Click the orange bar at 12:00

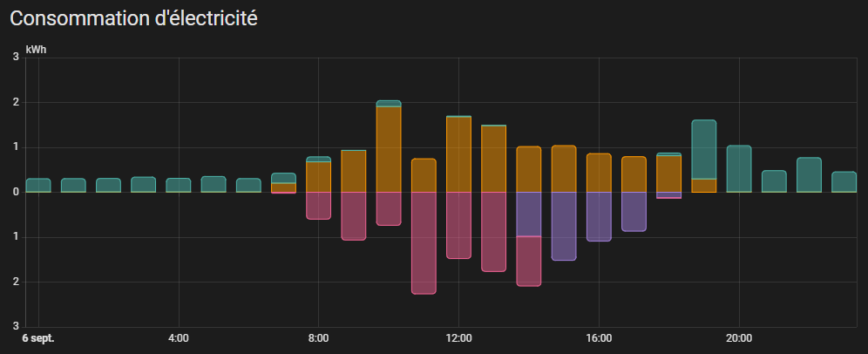pyautogui.click(x=458, y=153)
